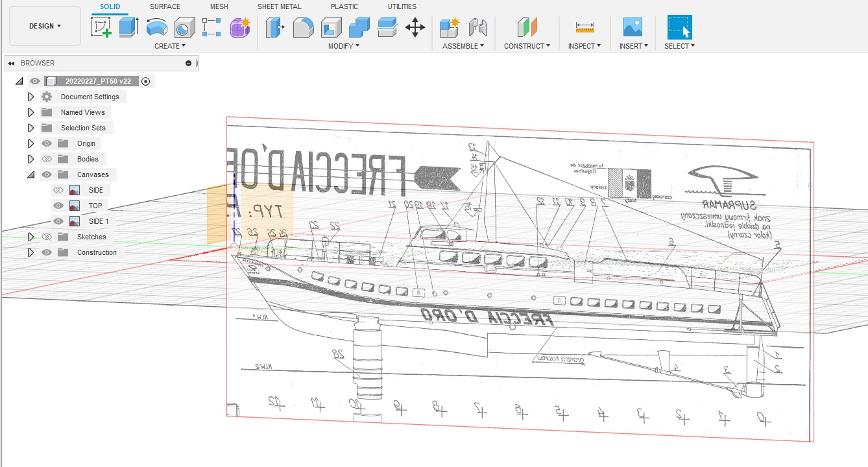The height and width of the screenshot is (467, 868).
Task: Expand the Document Settings node
Action: tap(30, 97)
